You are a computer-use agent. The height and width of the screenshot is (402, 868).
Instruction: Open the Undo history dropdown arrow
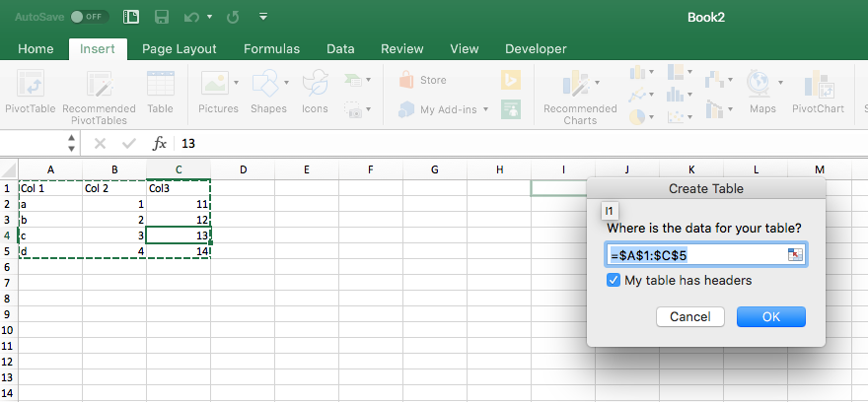coord(210,18)
